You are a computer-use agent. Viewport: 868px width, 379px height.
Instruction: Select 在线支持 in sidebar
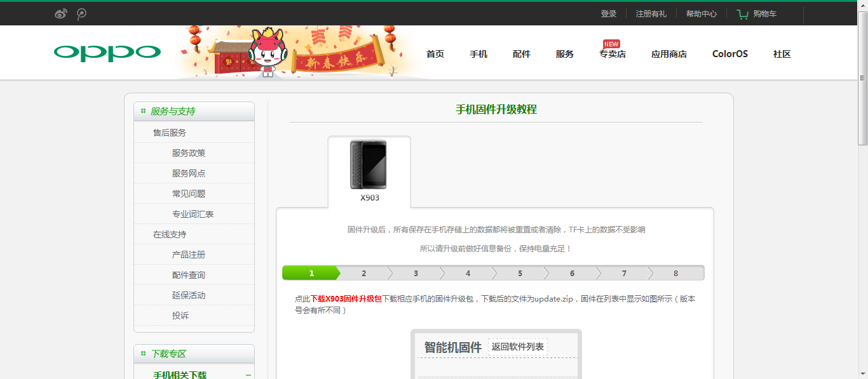click(170, 234)
